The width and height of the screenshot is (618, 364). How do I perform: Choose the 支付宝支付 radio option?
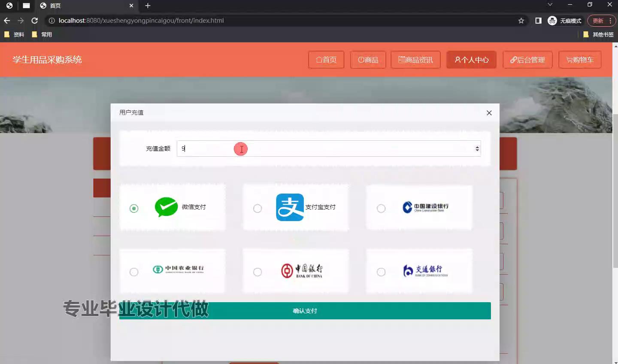(x=257, y=209)
